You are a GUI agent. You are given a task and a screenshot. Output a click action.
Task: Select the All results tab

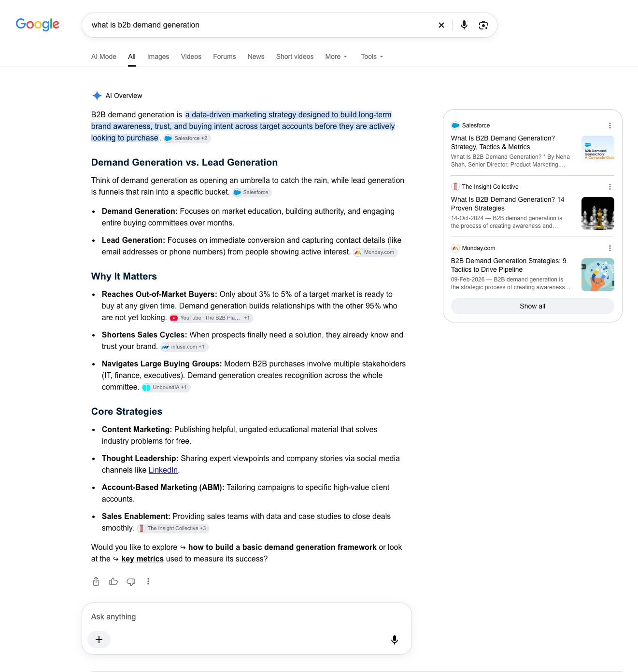click(x=132, y=56)
